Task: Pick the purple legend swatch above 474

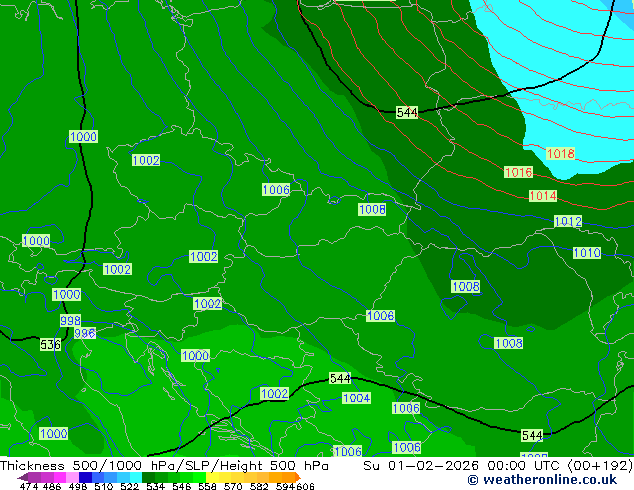Action: pos(34,477)
